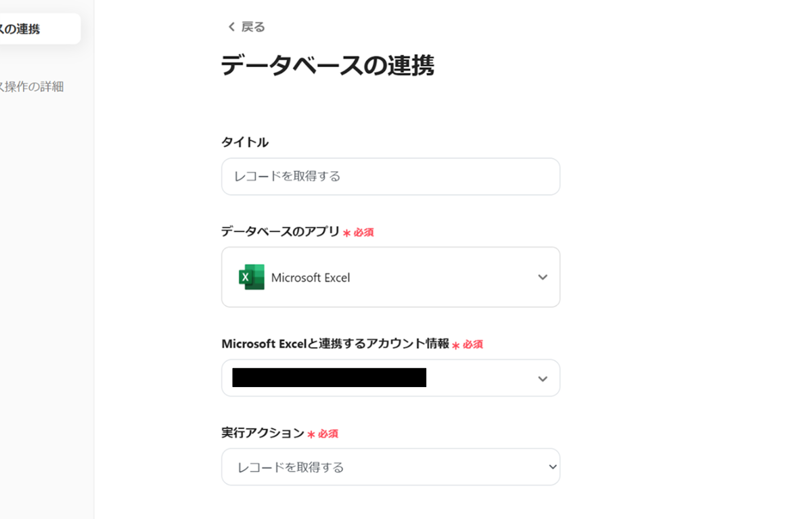Click the タイトル field label
Image resolution: width=812 pixels, height=519 pixels.
pyautogui.click(x=245, y=142)
